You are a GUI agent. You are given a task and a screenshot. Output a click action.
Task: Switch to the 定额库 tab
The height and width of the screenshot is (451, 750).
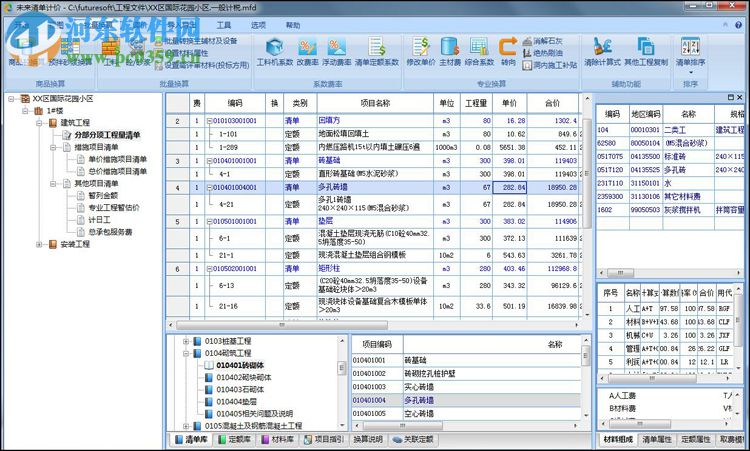pyautogui.click(x=234, y=439)
